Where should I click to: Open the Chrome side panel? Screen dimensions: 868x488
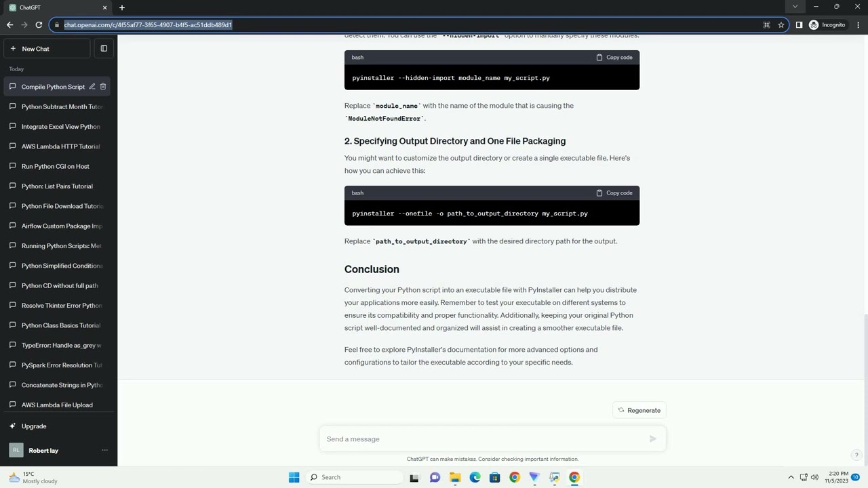click(x=799, y=25)
